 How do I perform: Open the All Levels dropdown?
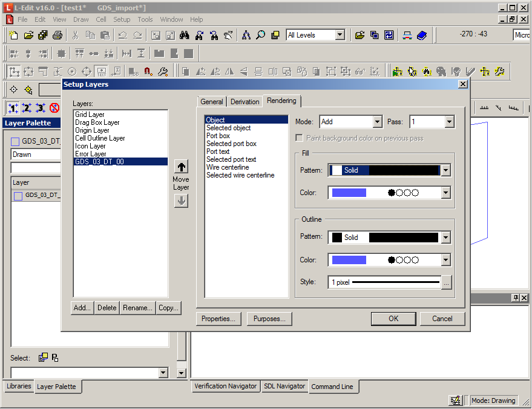pos(340,35)
